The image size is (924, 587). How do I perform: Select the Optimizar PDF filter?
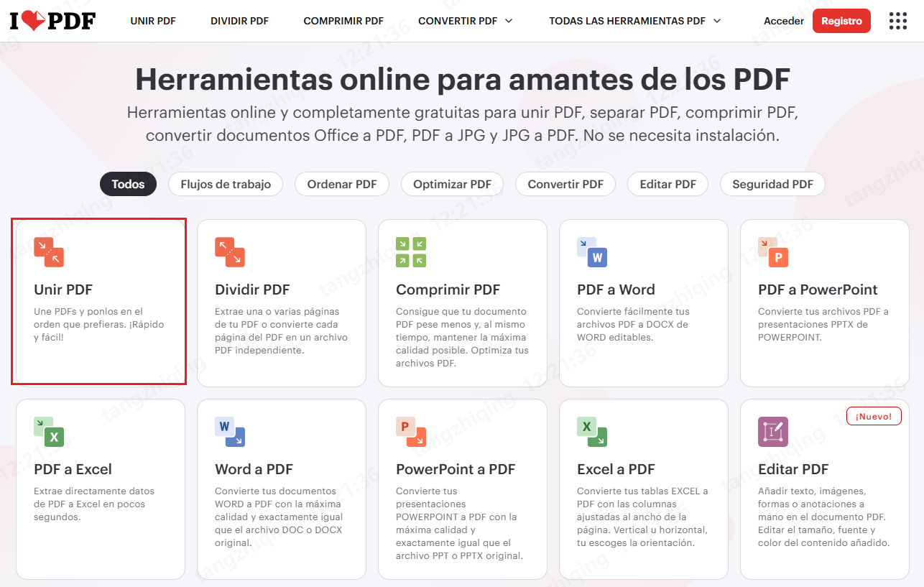(452, 184)
